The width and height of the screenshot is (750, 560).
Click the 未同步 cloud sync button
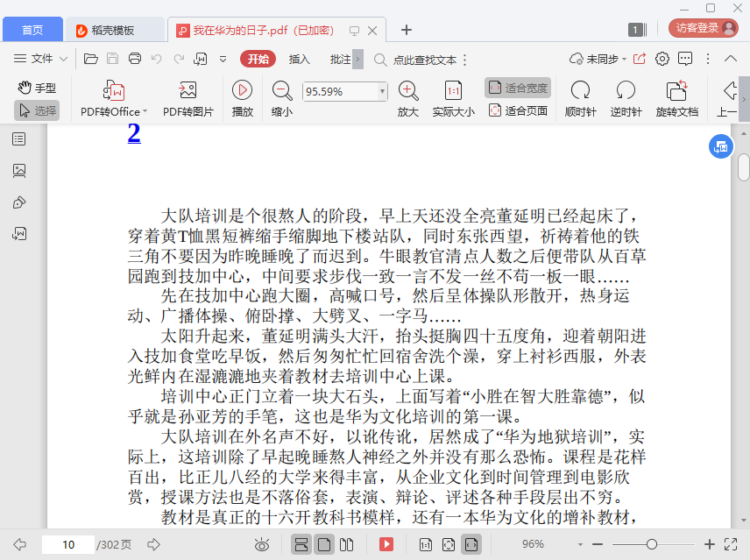point(598,59)
